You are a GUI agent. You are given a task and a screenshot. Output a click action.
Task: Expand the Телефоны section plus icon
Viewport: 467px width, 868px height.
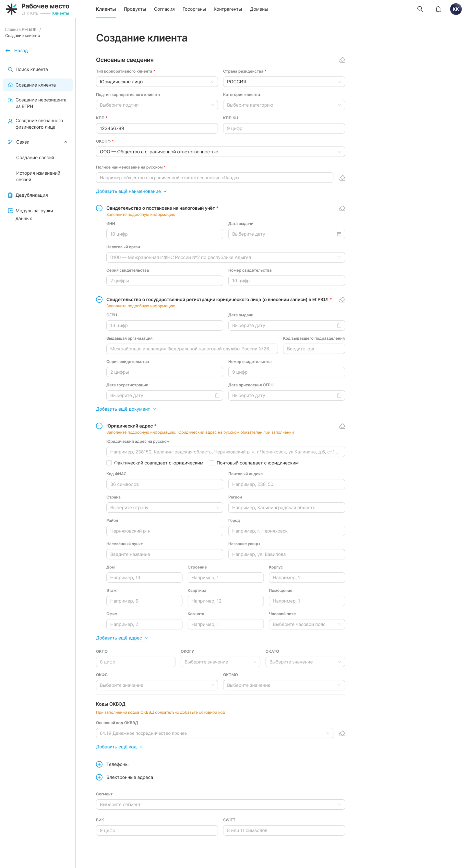tap(99, 764)
